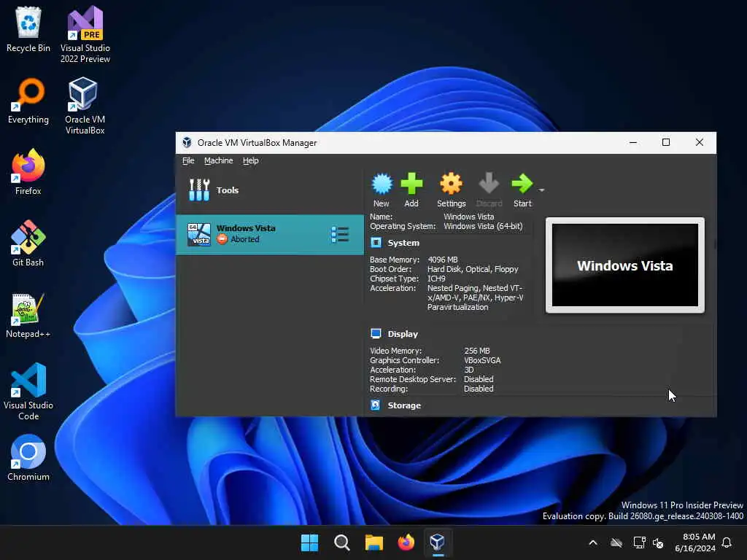Open the Everything search desktop icon

point(28,101)
